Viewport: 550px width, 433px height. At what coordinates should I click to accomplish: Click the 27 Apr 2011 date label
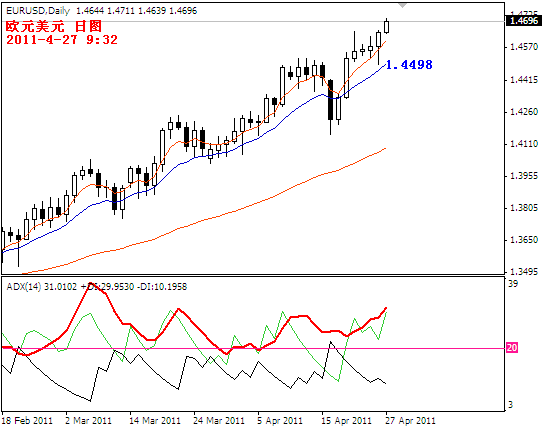(x=410, y=420)
